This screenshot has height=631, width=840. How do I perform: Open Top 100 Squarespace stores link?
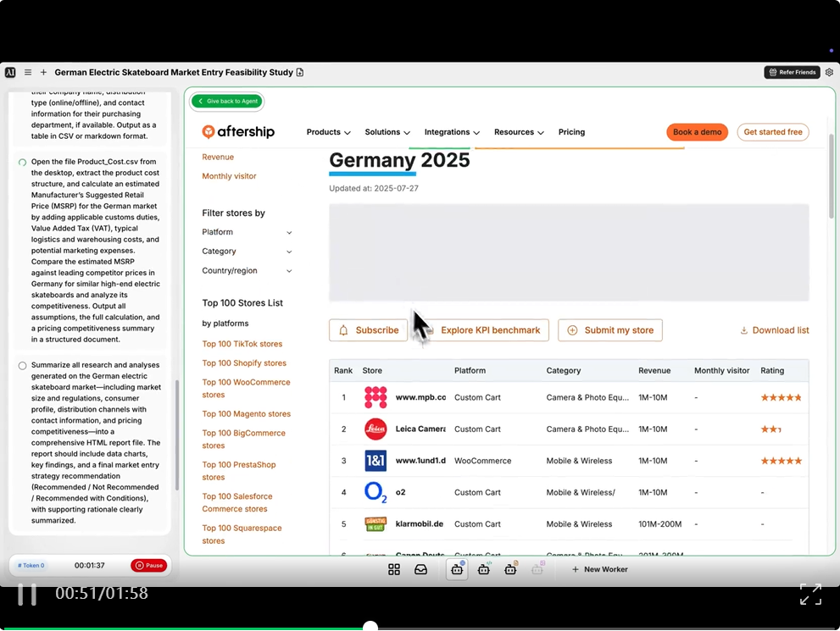click(242, 534)
